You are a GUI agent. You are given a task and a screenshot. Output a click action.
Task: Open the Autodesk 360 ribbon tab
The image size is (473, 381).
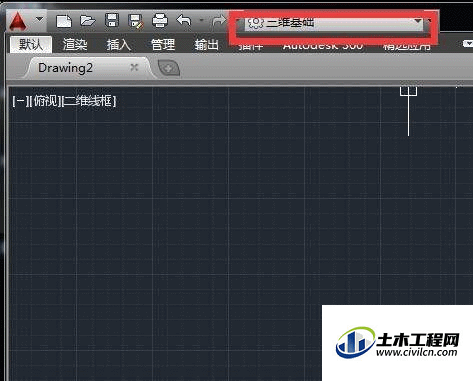point(323,46)
